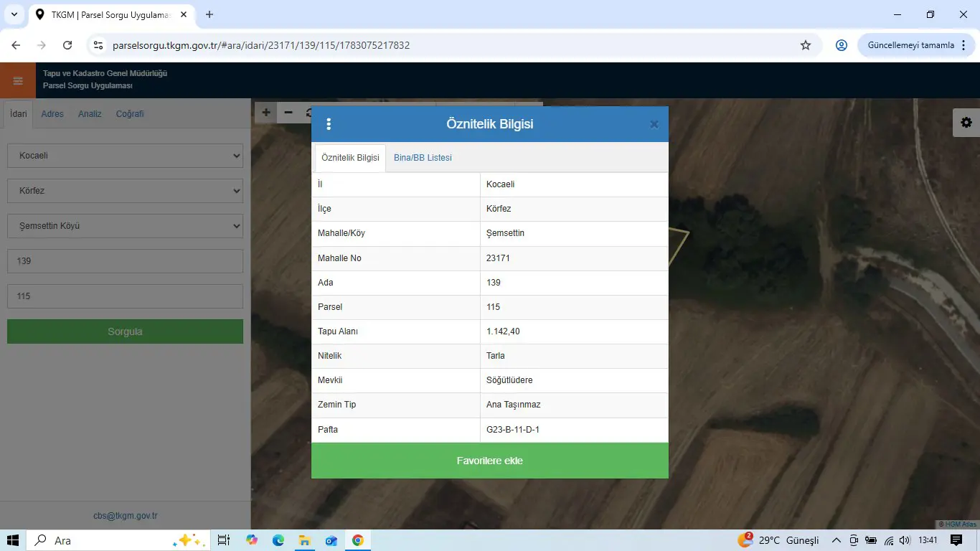Zoom in the map with the plus button

click(266, 112)
